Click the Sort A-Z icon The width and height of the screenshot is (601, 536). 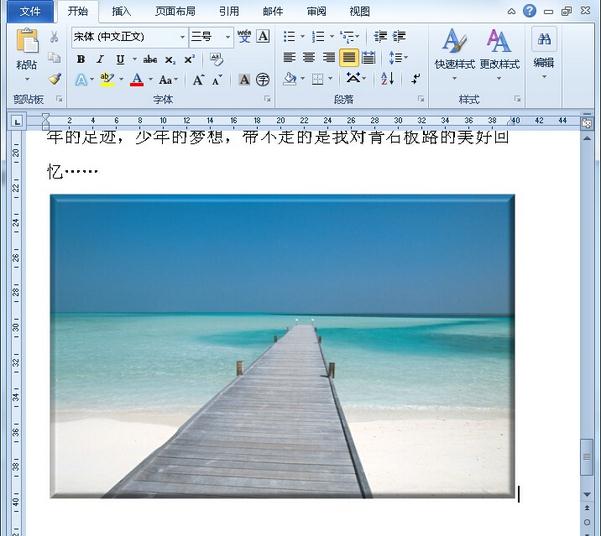point(388,79)
